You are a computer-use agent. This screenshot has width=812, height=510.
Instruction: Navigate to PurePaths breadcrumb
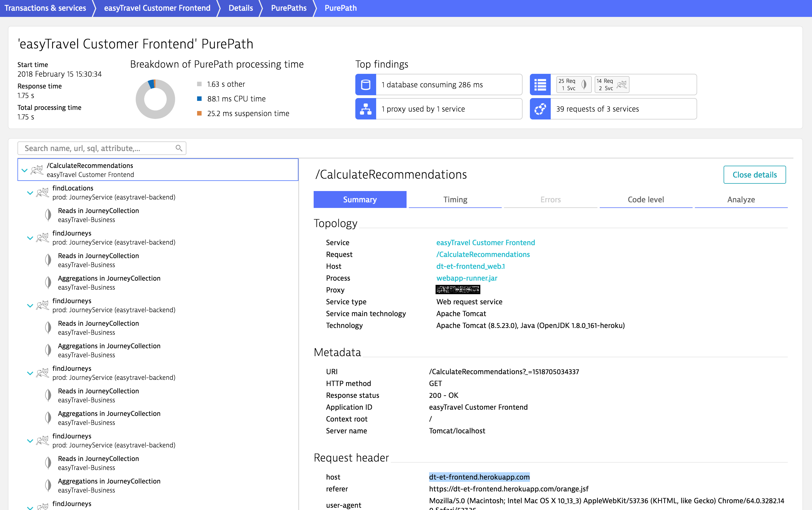point(289,8)
